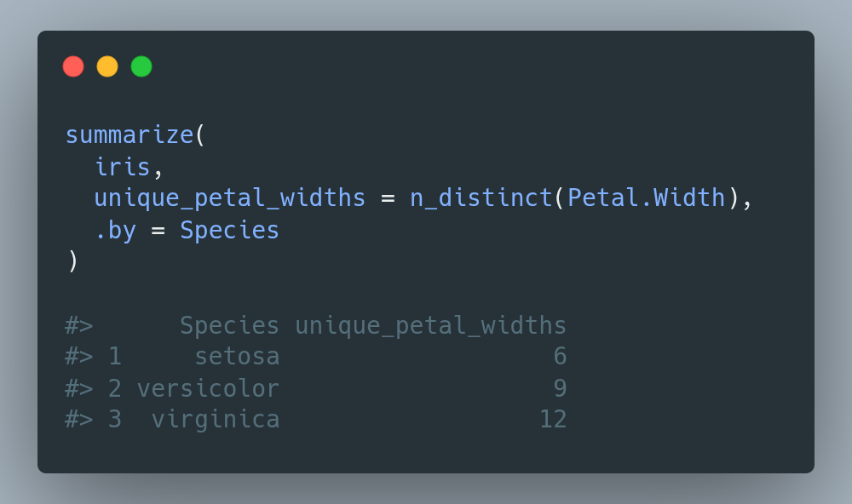
Task: Click the setosa row label in output
Action: coord(237,357)
